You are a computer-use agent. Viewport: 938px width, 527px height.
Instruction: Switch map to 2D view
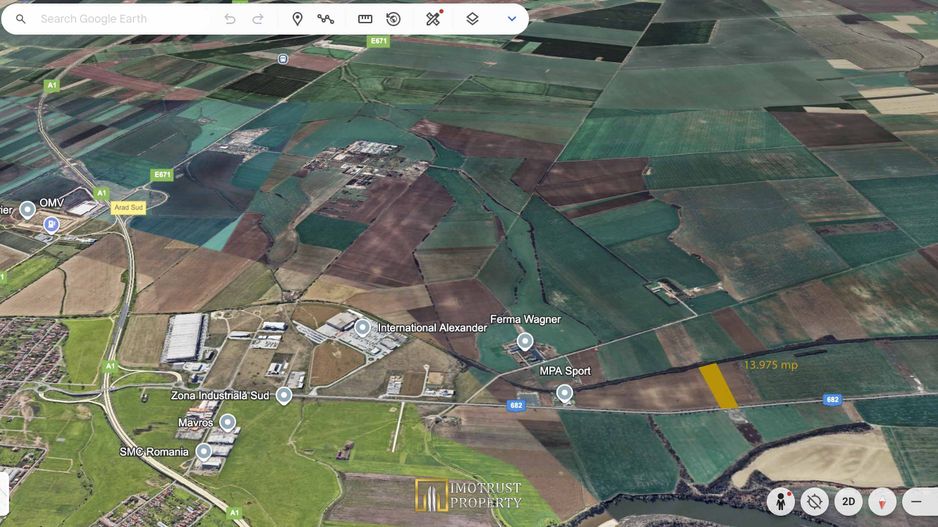click(848, 501)
